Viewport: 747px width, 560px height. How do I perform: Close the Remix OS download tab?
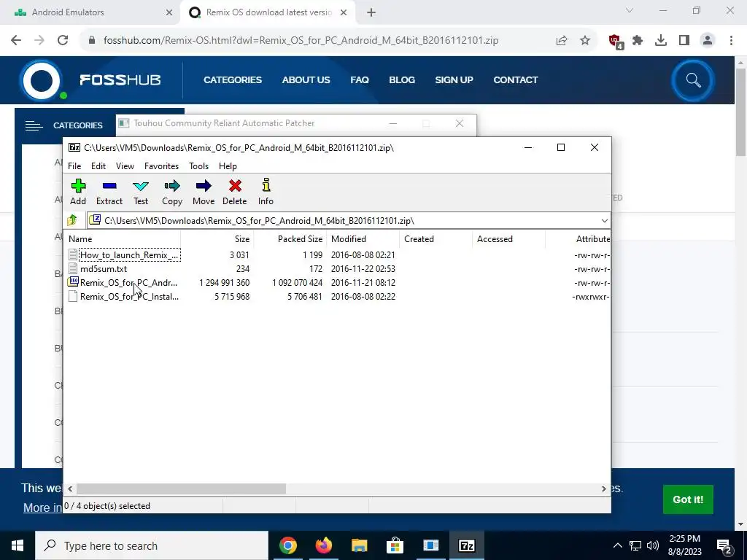pos(344,13)
